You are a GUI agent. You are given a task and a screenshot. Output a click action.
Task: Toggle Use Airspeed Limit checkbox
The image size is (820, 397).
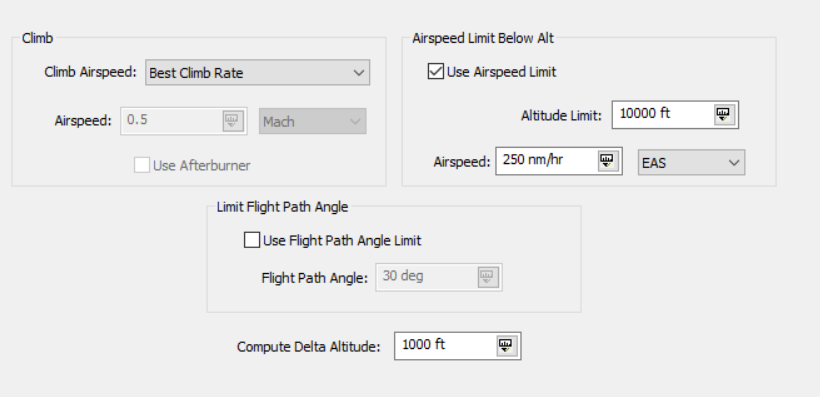pyautogui.click(x=436, y=71)
